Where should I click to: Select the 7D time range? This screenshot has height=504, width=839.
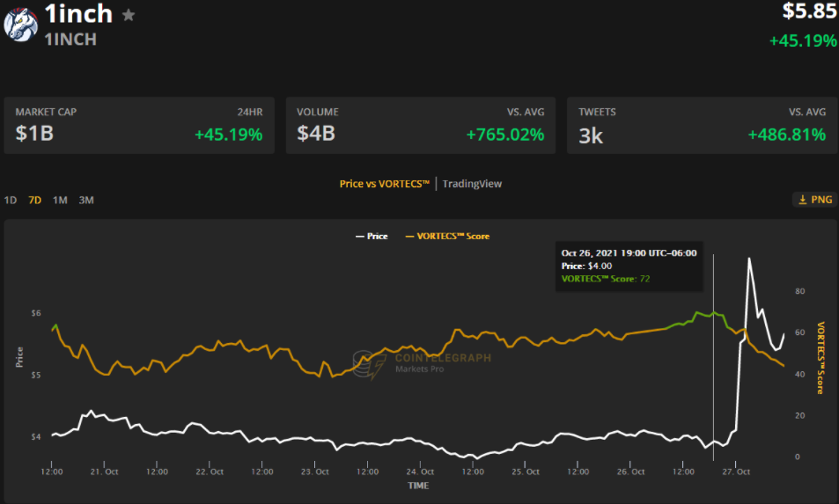coord(35,200)
